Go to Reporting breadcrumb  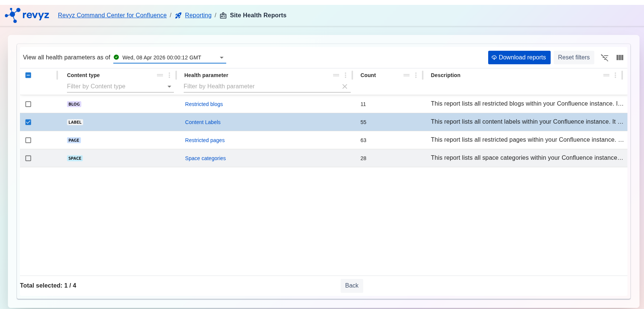[198, 15]
